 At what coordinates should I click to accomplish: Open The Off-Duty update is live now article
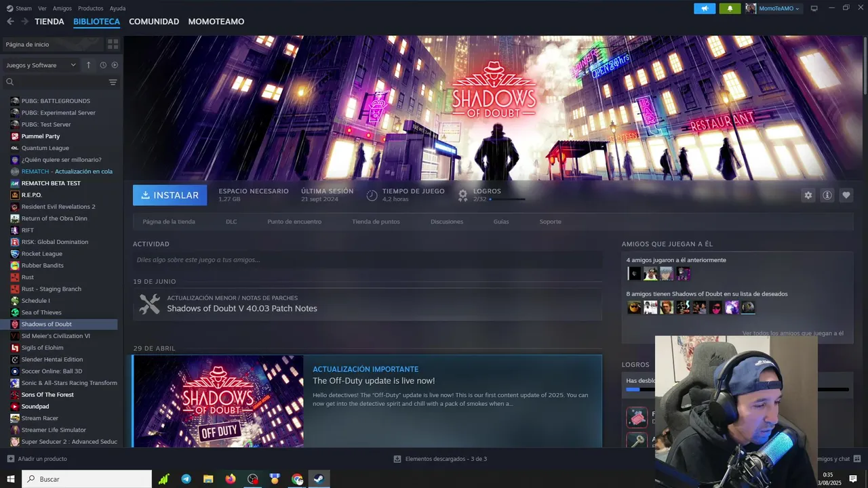(x=374, y=381)
